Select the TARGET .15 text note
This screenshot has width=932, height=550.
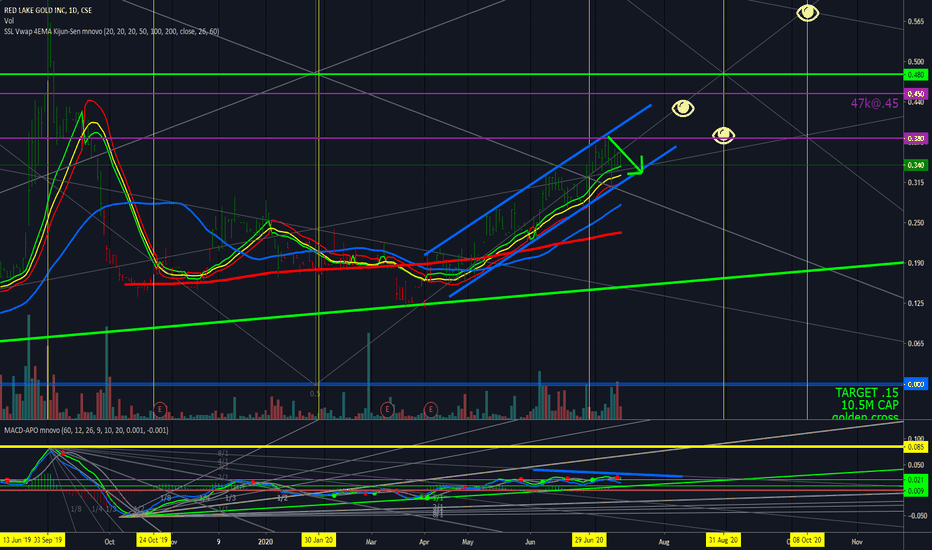867,392
